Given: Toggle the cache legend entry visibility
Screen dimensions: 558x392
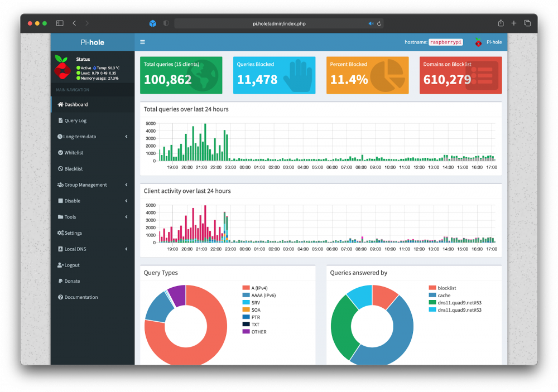Looking at the screenshot, I should 444,296.
